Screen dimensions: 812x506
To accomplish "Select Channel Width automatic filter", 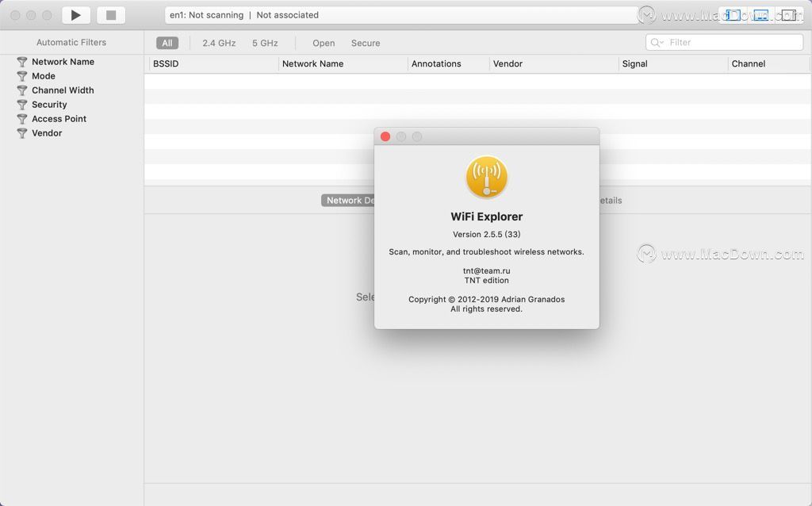I will (x=63, y=90).
